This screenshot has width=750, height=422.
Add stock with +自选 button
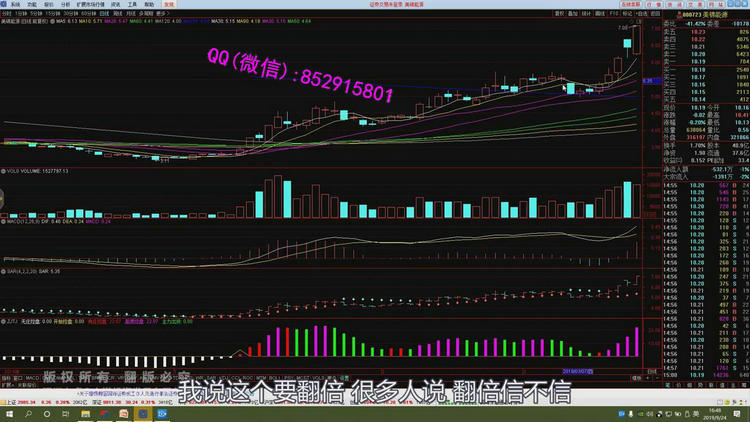[x=642, y=12]
